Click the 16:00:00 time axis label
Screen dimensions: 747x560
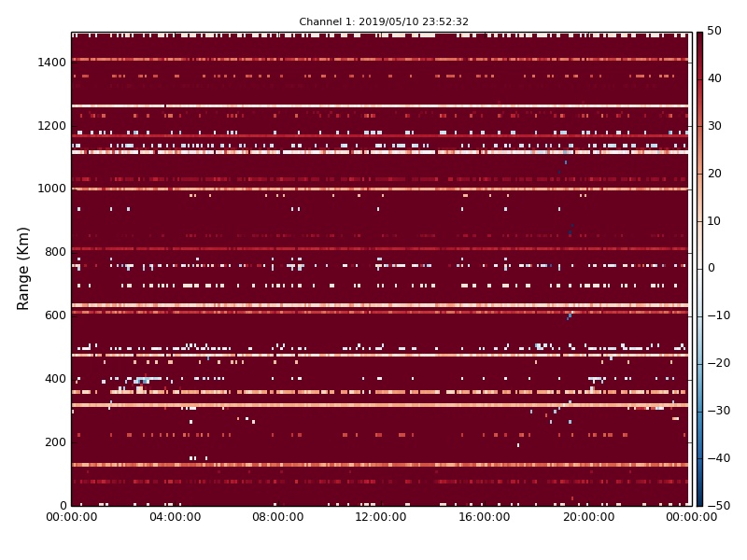point(484,517)
